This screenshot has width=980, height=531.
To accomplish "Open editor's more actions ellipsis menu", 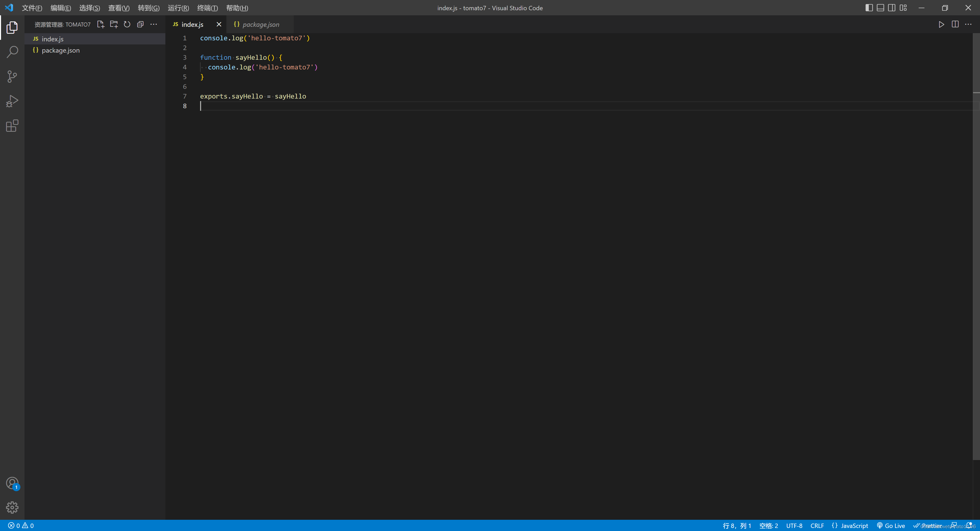I will coord(968,24).
